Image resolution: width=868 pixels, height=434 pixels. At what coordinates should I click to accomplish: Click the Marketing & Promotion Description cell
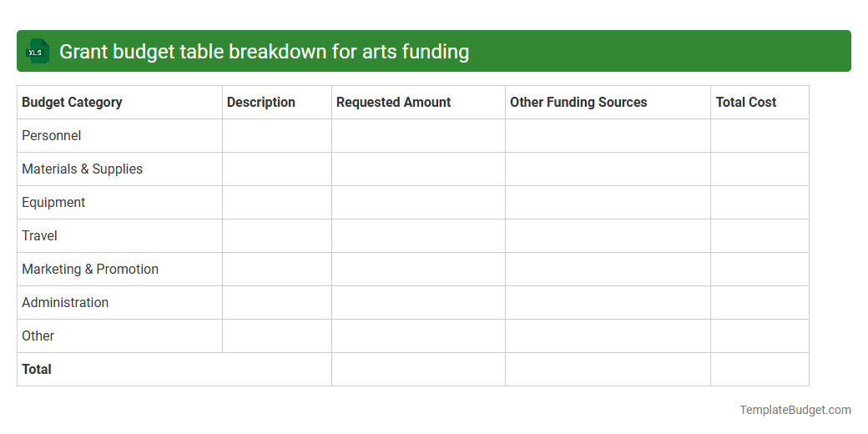[277, 269]
